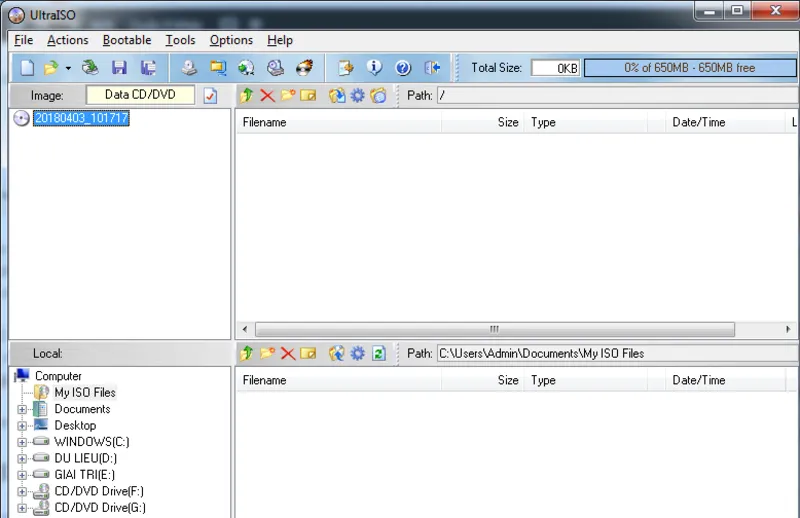Sort local pane by Type column

[586, 380]
